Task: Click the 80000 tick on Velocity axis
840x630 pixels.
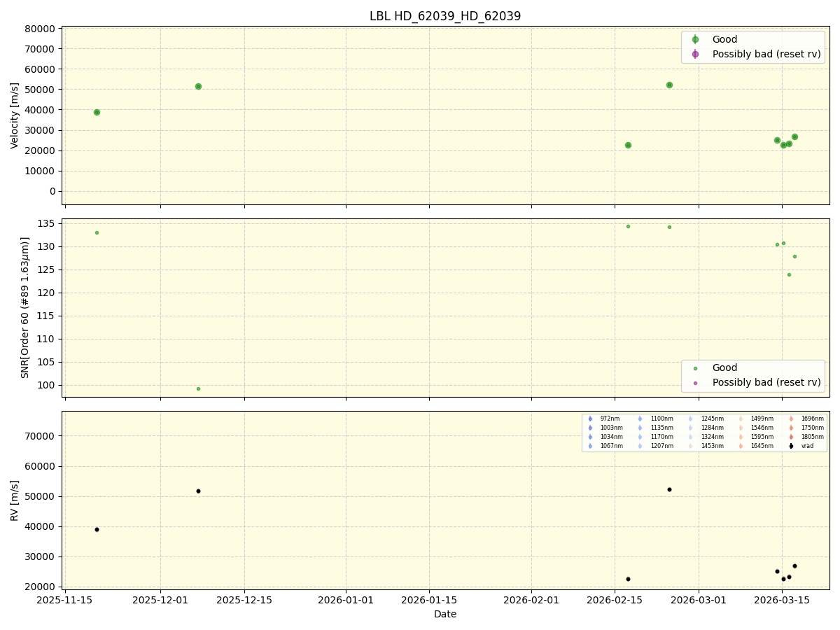Action: [x=40, y=29]
